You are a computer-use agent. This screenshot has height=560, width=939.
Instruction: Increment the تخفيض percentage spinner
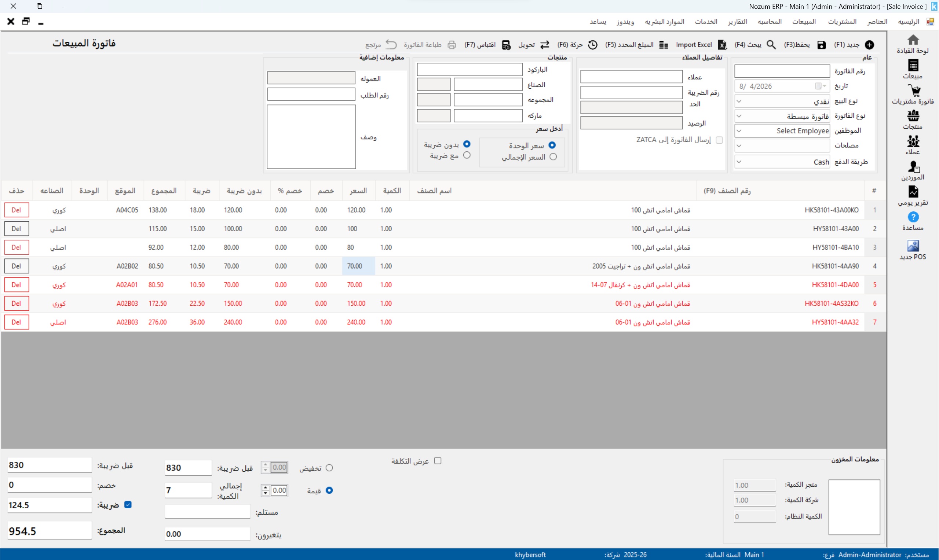click(266, 465)
